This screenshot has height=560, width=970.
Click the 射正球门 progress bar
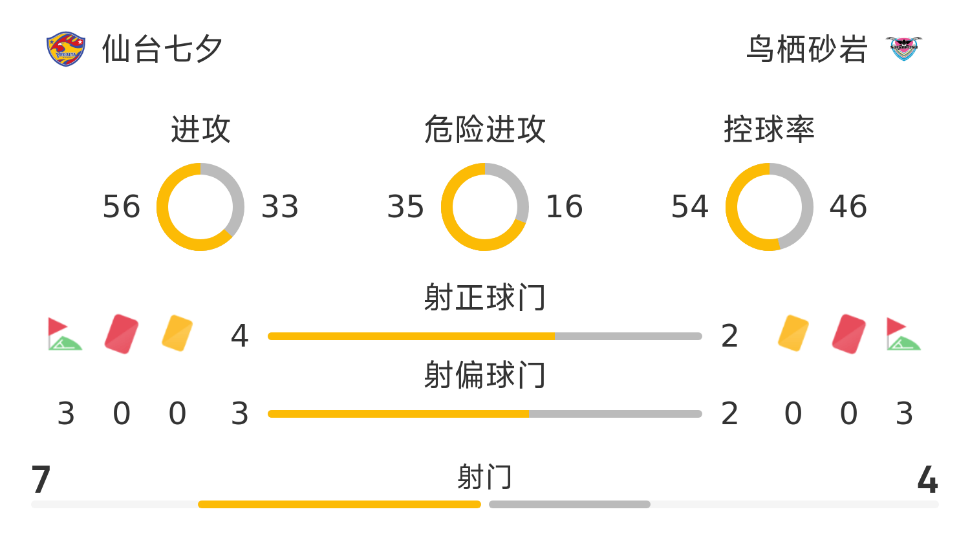pyautogui.click(x=485, y=336)
